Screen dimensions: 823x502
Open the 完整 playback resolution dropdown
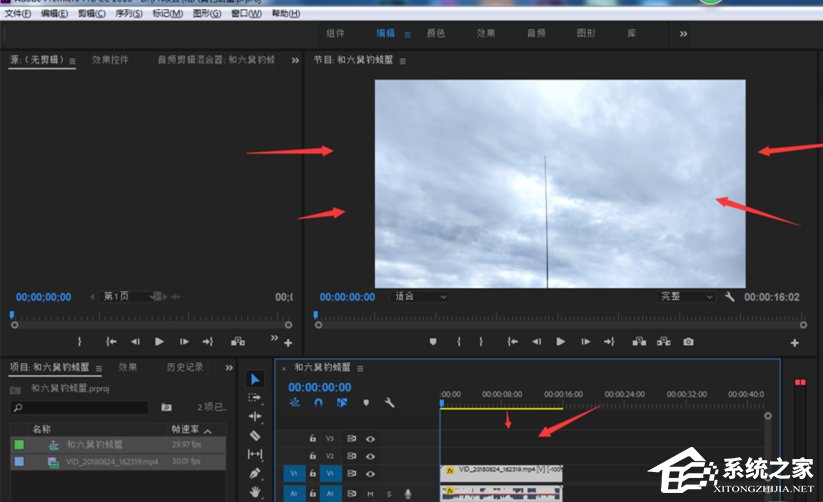coord(686,297)
